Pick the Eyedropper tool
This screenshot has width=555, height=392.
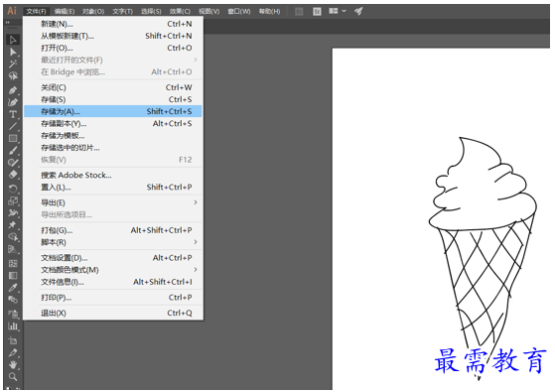click(13, 287)
